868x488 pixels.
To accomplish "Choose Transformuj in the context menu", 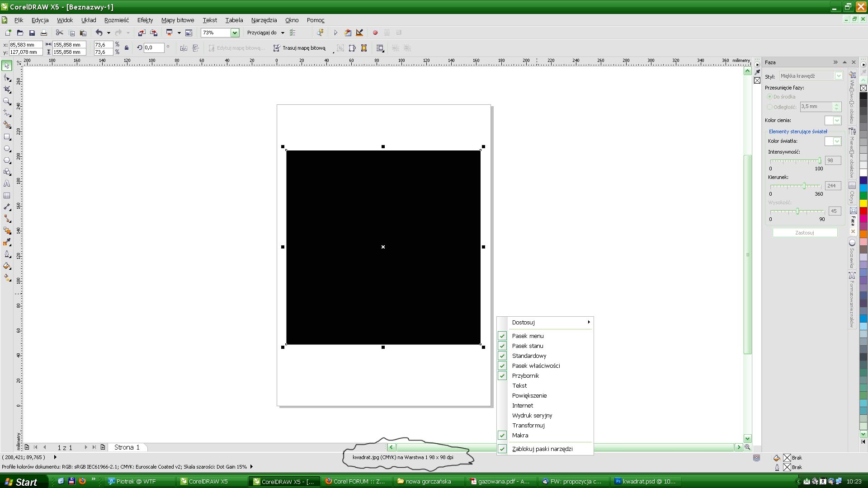I will [x=528, y=425].
